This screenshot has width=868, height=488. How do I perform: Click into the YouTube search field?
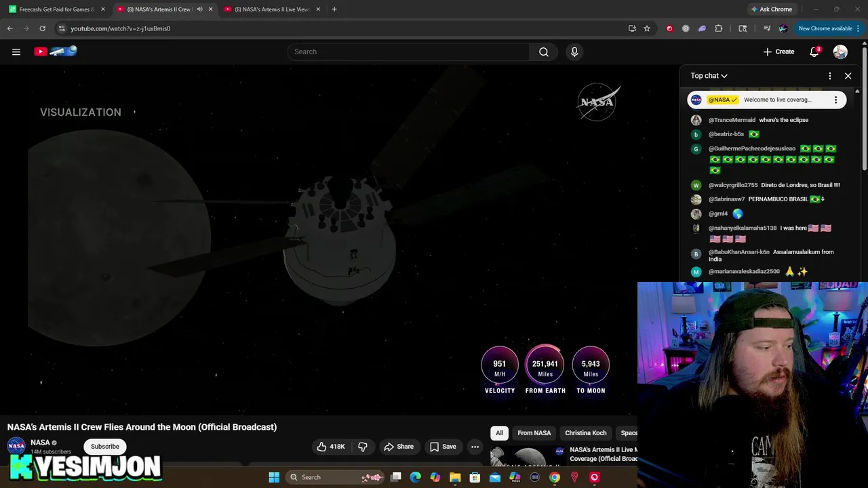[x=408, y=52]
